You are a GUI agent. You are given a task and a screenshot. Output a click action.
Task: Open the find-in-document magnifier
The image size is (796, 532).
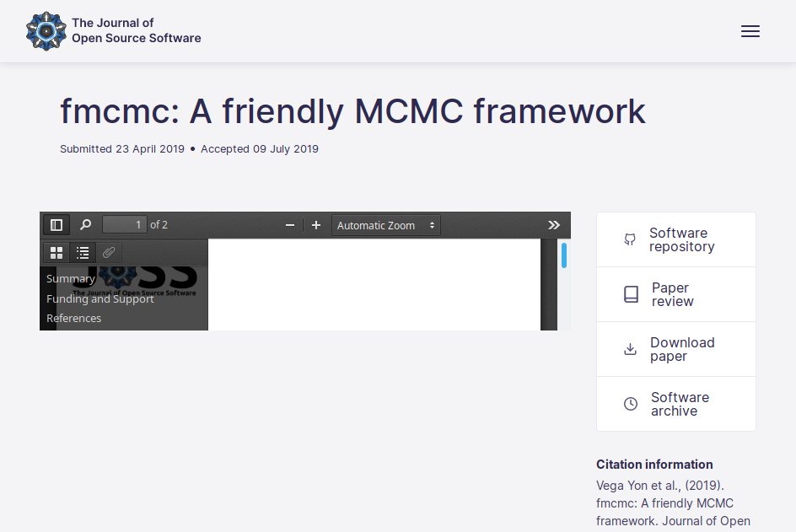click(x=86, y=225)
